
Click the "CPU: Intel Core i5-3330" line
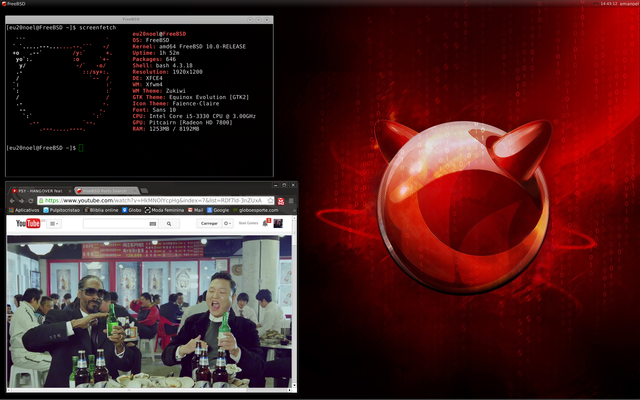194,116
